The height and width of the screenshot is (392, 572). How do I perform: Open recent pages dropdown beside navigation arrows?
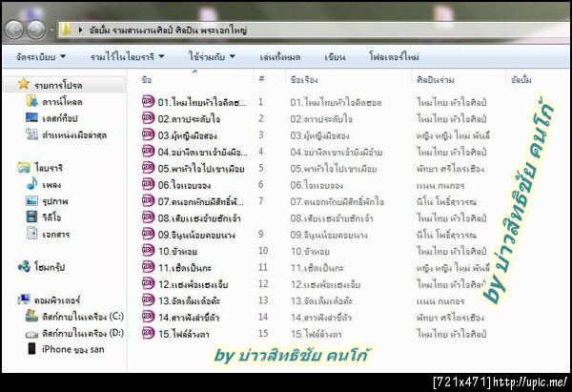click(x=51, y=30)
